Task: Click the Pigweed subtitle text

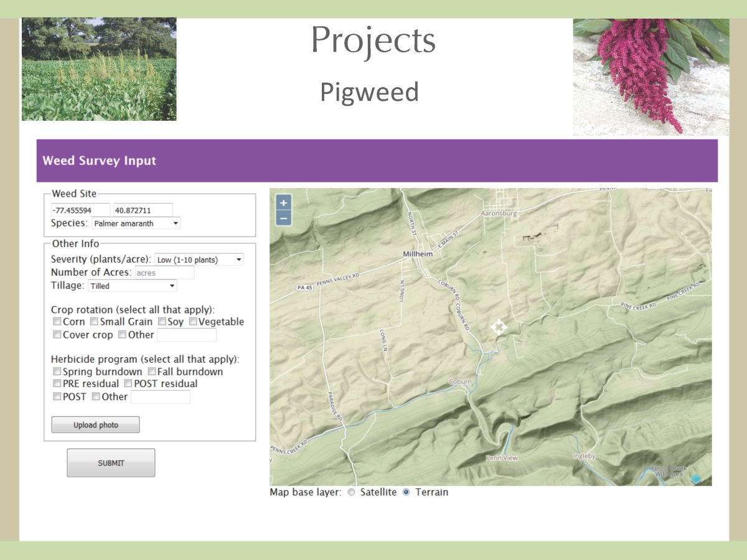Action: click(369, 92)
